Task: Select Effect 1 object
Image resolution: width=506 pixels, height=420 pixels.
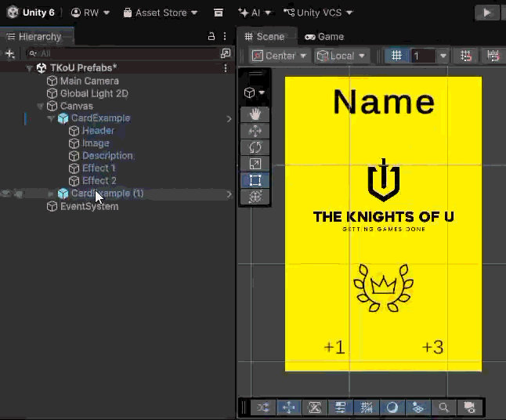Action: coord(99,168)
